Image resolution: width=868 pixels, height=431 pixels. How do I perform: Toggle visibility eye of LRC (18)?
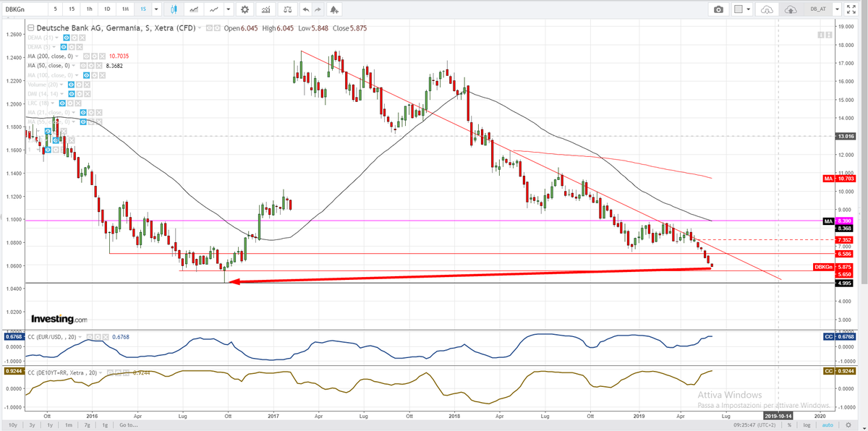(62, 103)
